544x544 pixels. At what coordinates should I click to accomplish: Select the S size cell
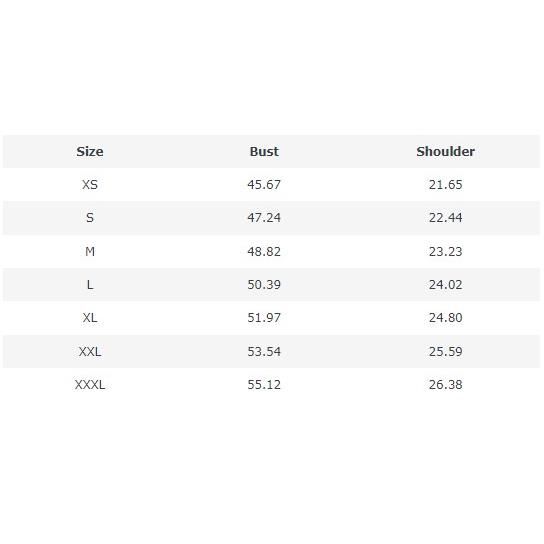pyautogui.click(x=90, y=218)
